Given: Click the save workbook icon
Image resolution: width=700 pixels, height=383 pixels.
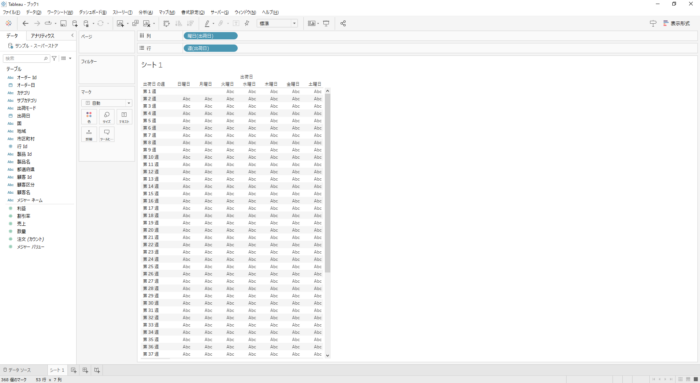Looking at the screenshot, I should 63,23.
